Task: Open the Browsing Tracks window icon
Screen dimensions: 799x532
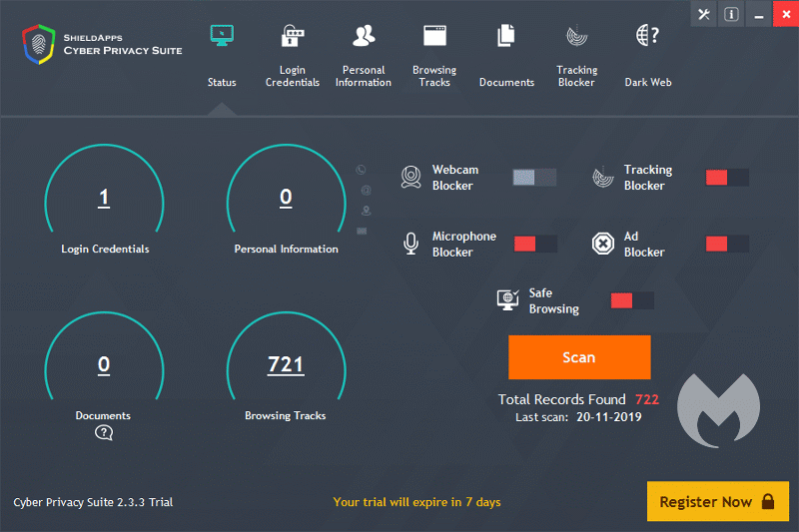Action: pyautogui.click(x=434, y=36)
